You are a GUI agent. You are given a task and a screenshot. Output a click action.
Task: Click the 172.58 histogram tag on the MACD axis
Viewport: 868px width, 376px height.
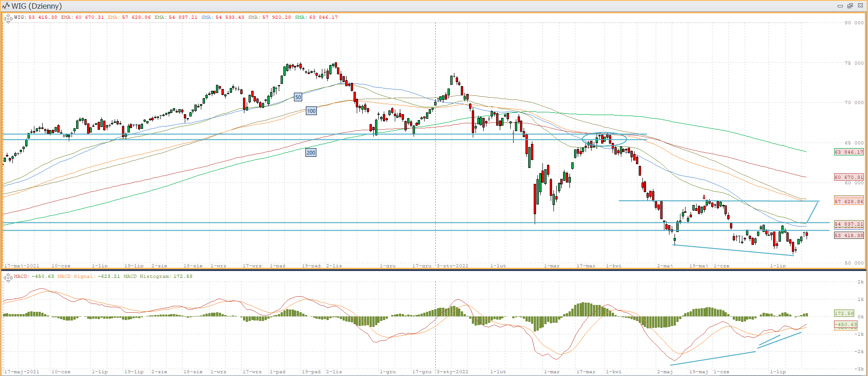click(x=844, y=314)
